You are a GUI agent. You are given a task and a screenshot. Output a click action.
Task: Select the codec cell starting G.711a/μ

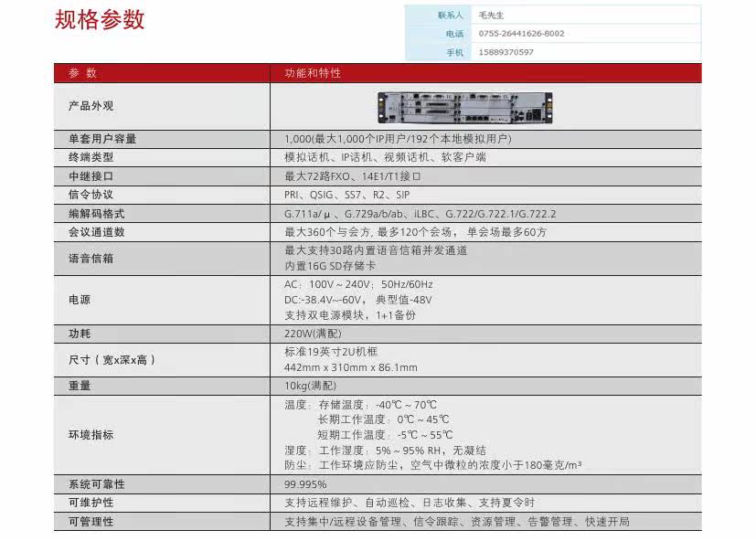[x=420, y=214]
